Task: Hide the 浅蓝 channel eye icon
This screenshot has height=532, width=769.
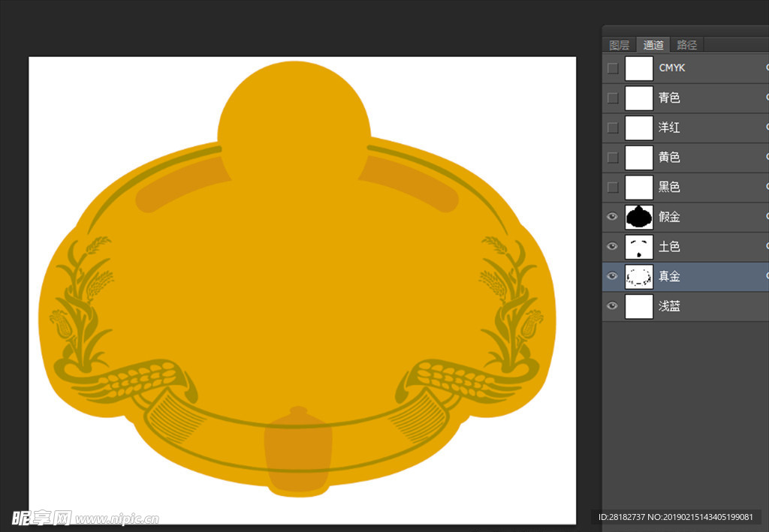Action: pos(613,306)
